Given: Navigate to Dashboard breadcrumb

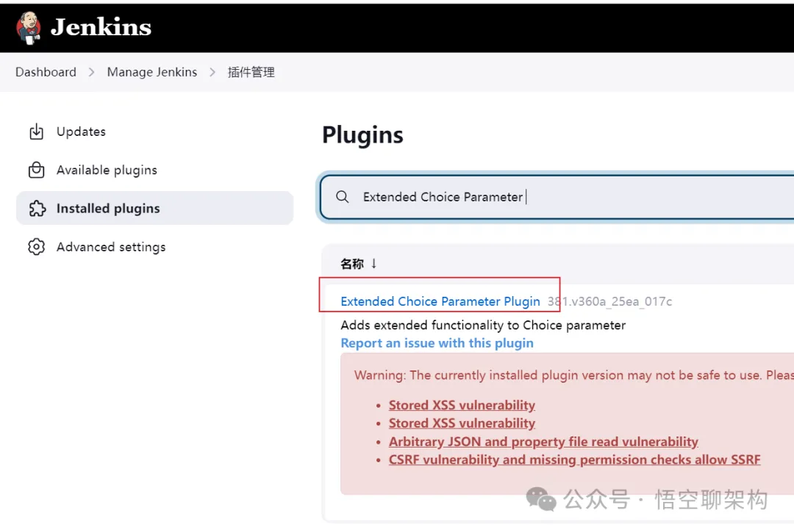Looking at the screenshot, I should point(46,72).
